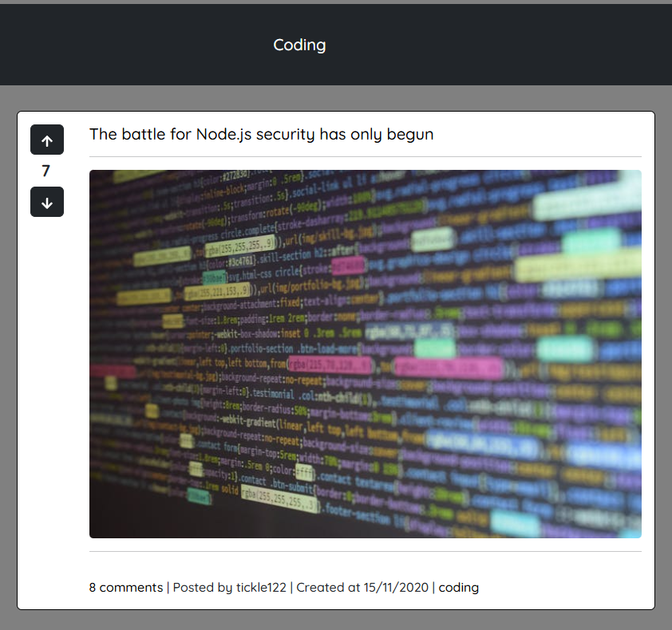Viewport: 672px width, 630px height.
Task: Click the 'Posted by' label text
Action: 203,588
